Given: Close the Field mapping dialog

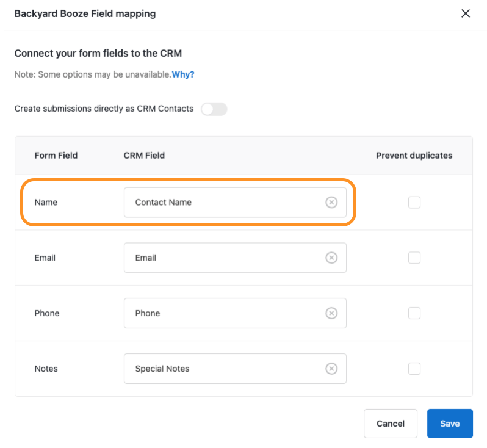Looking at the screenshot, I should pyautogui.click(x=465, y=13).
